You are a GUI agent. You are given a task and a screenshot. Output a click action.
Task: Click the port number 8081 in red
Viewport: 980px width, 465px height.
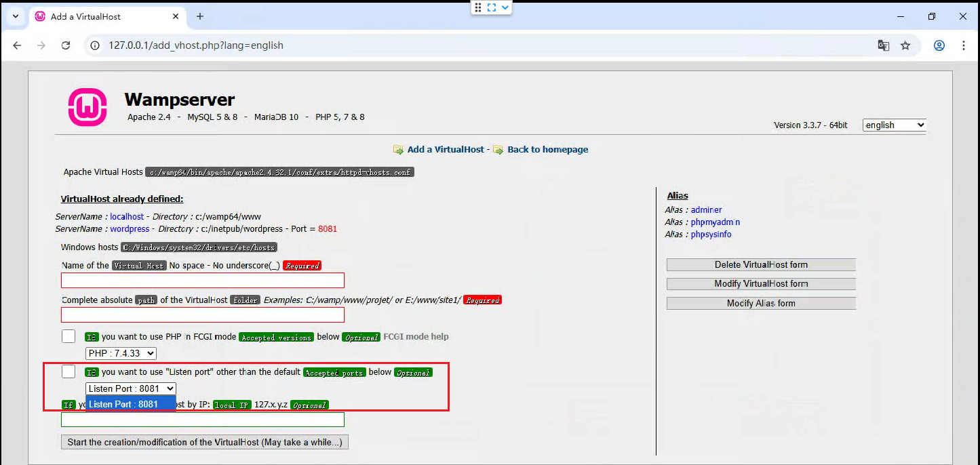click(328, 229)
